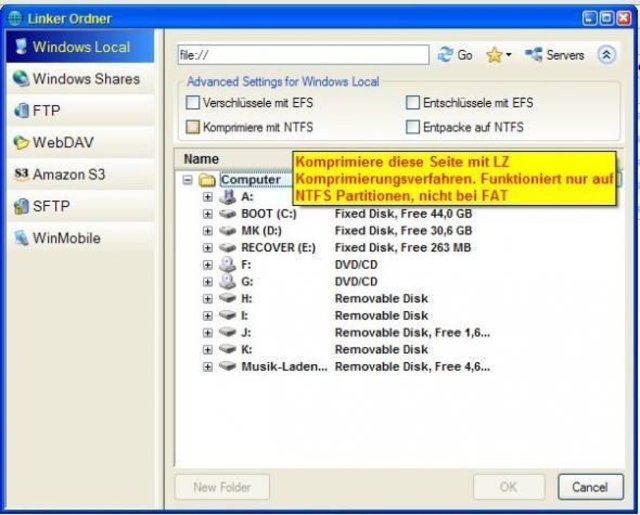Open the SFTP source
Viewport: 640px width, 515px height.
pyautogui.click(x=80, y=206)
